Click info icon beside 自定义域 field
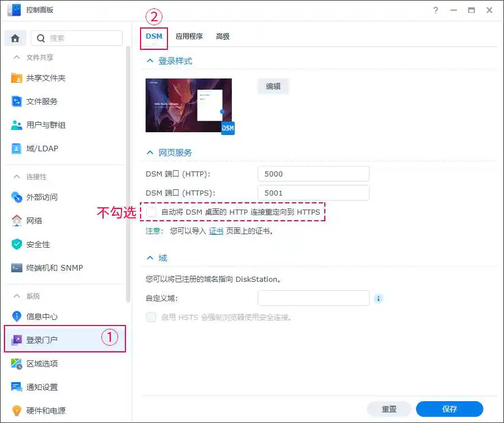The height and width of the screenshot is (423, 504). tap(379, 299)
